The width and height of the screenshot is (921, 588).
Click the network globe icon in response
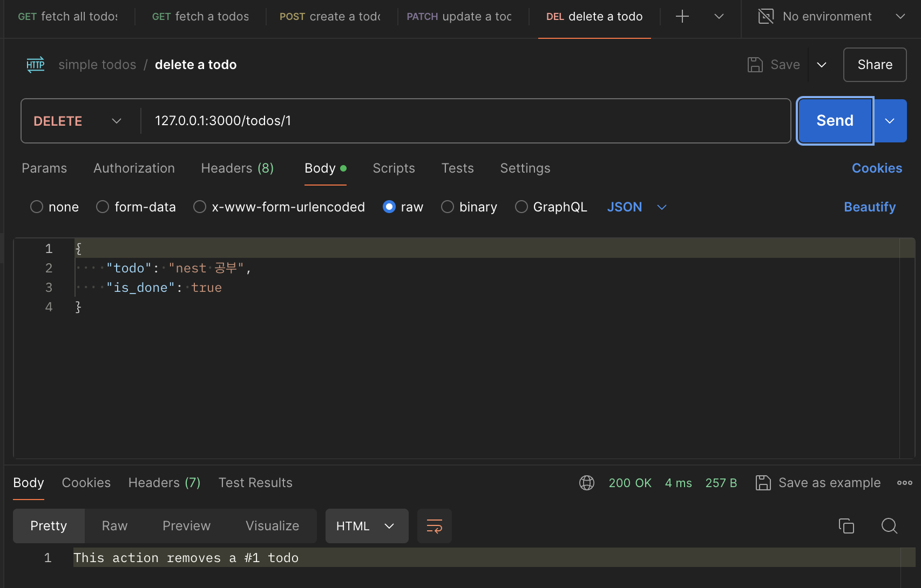coord(587,483)
